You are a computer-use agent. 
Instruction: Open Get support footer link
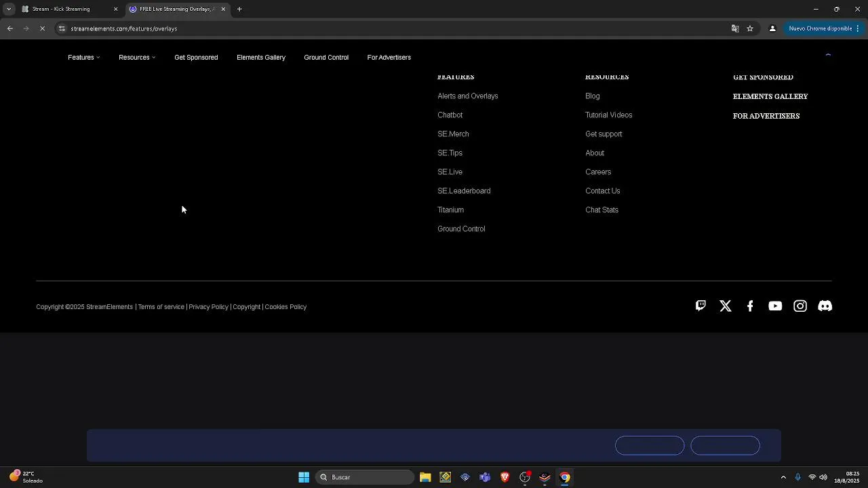tap(604, 134)
